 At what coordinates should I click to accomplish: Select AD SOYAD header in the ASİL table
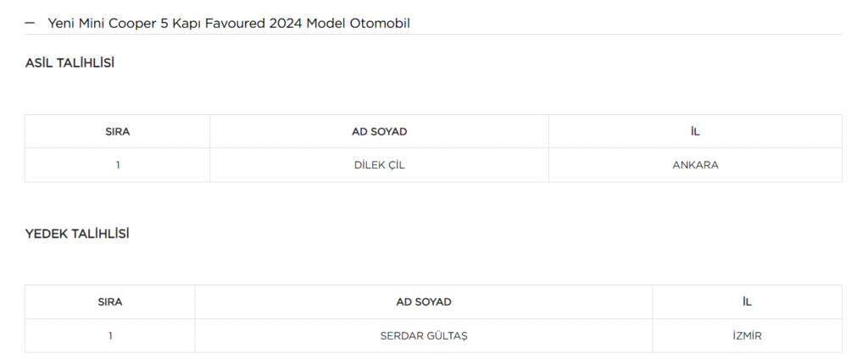[x=379, y=132]
